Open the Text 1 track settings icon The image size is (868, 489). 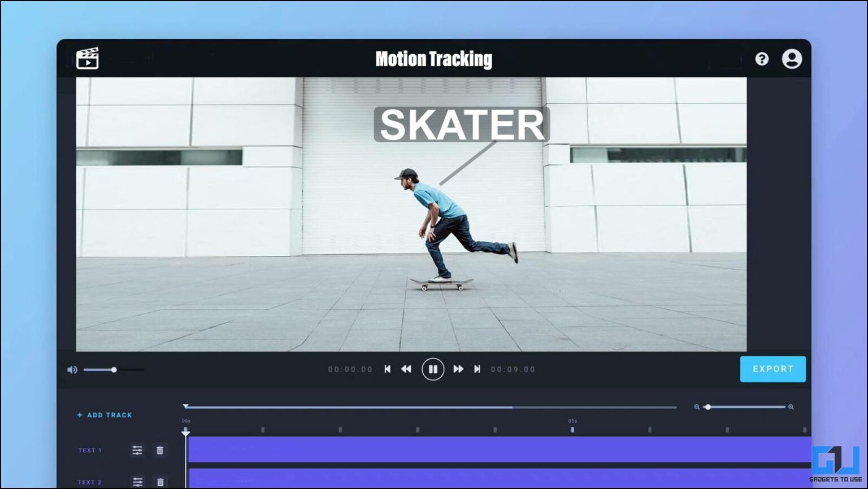pos(136,450)
